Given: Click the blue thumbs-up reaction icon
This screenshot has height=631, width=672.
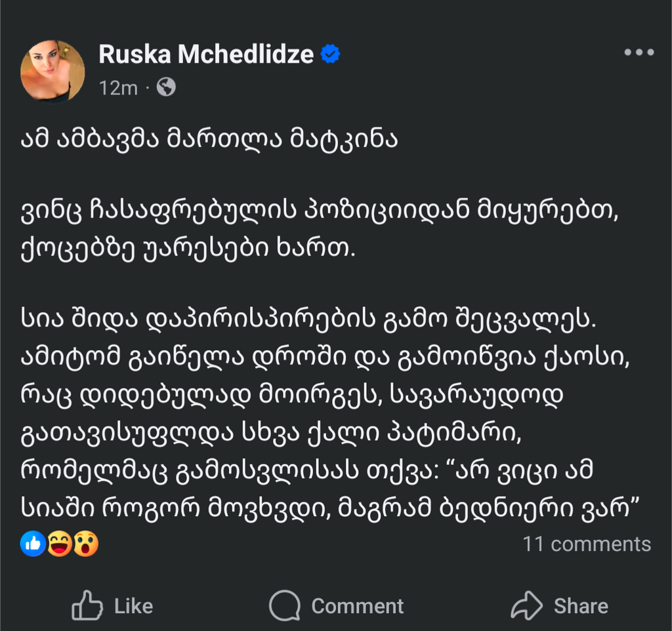Looking at the screenshot, I should (33, 544).
